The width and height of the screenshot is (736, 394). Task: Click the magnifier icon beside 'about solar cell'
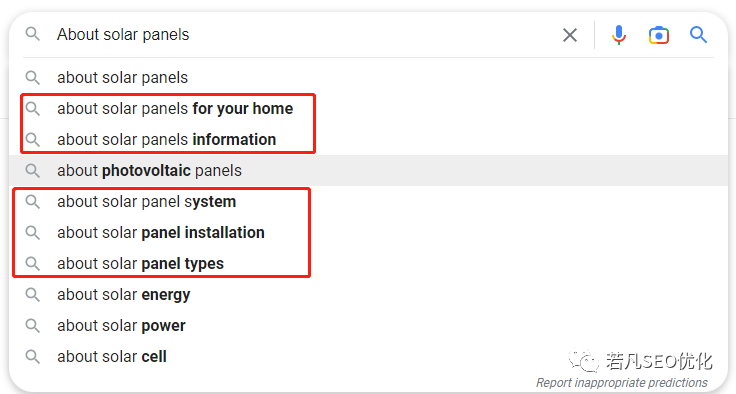(x=32, y=356)
